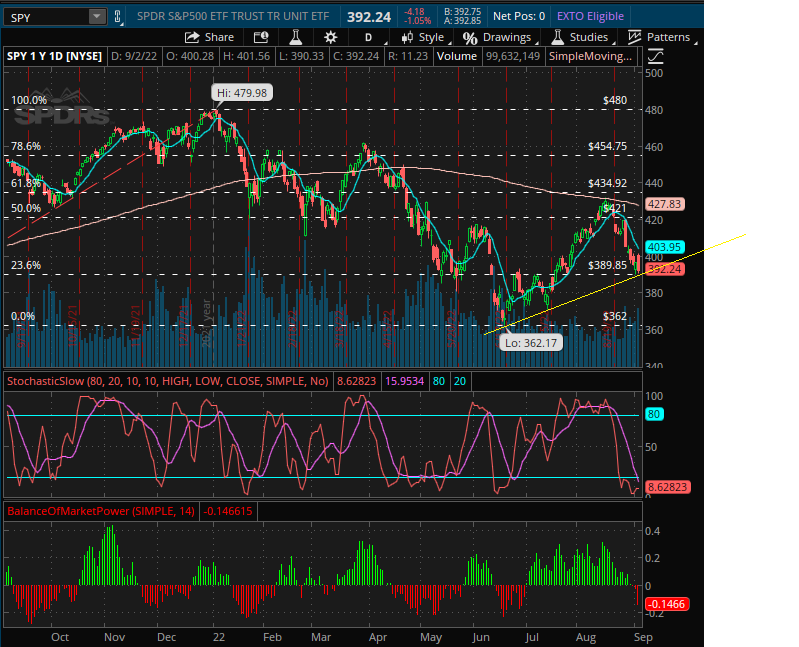Click the 0.0% Fibonacci label

(x=23, y=316)
